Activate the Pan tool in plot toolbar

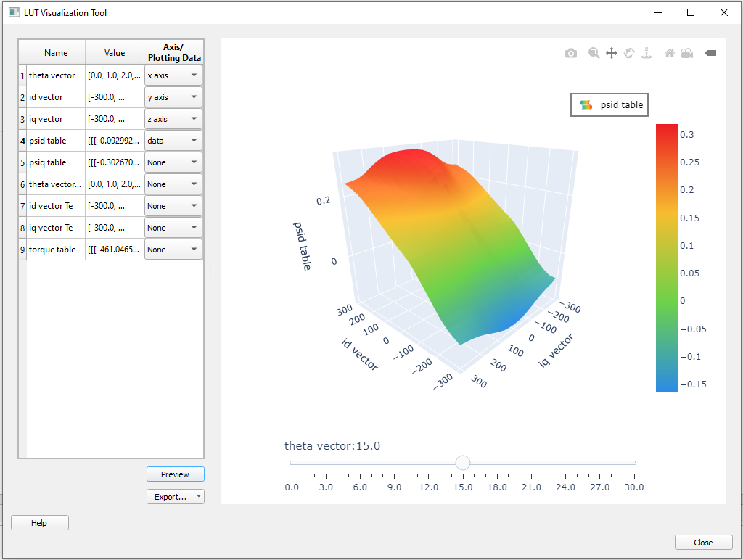[612, 53]
